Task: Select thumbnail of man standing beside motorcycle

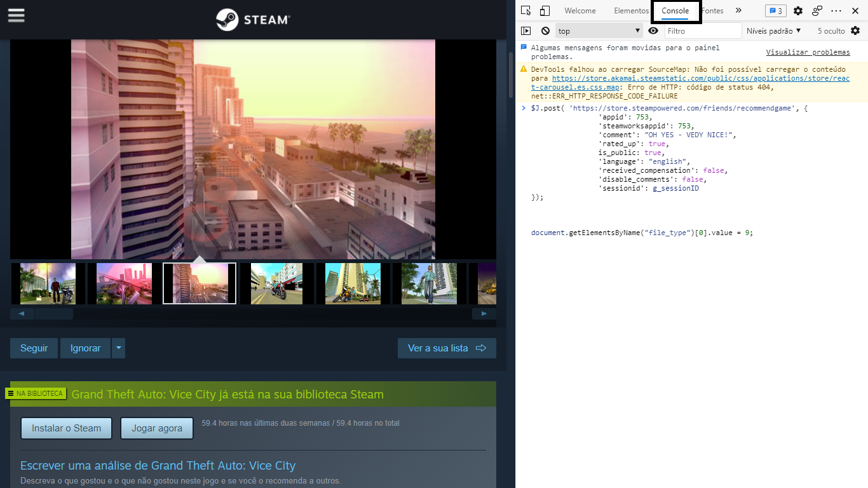Action: click(x=48, y=283)
